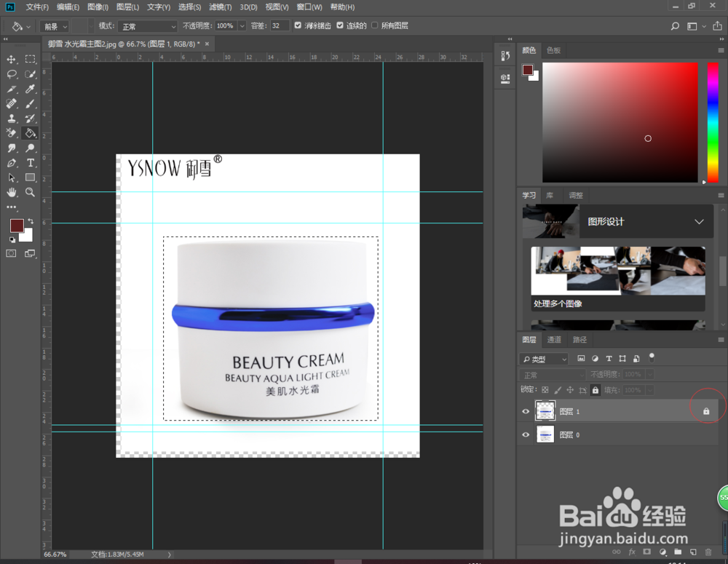This screenshot has width=728, height=564.
Task: Click the foreground color swatch in toolbar
Action: click(x=17, y=226)
